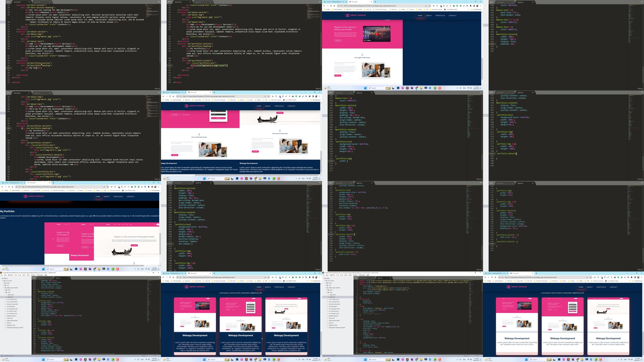Reload the page in the 1:52 AM browser
The image size is (644, 362).
click(170, 277)
